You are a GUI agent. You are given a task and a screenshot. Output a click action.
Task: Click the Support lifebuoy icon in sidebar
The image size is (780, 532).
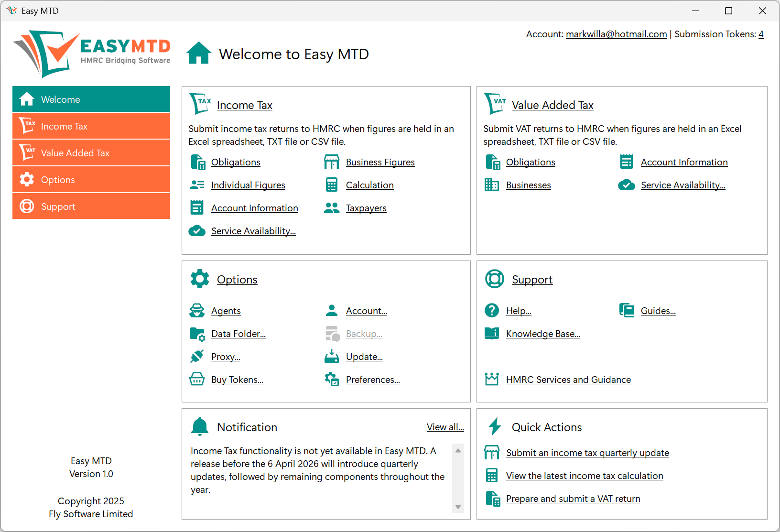pyautogui.click(x=27, y=206)
